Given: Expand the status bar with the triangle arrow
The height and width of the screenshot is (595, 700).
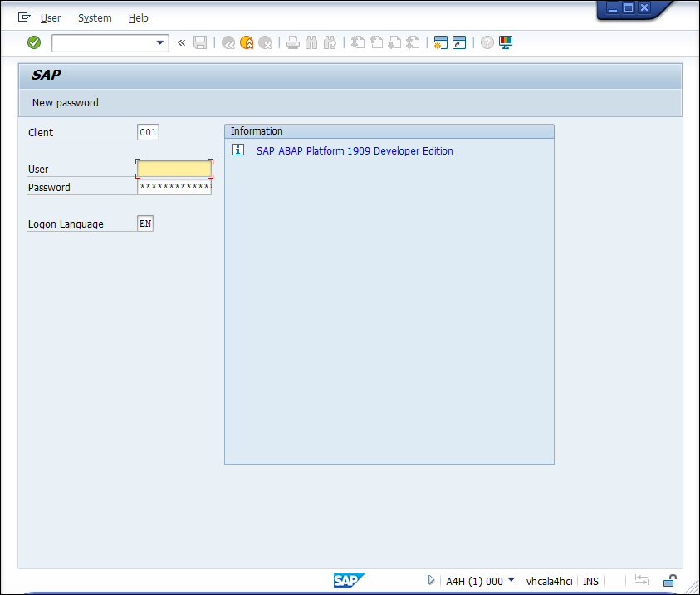Looking at the screenshot, I should tap(431, 580).
